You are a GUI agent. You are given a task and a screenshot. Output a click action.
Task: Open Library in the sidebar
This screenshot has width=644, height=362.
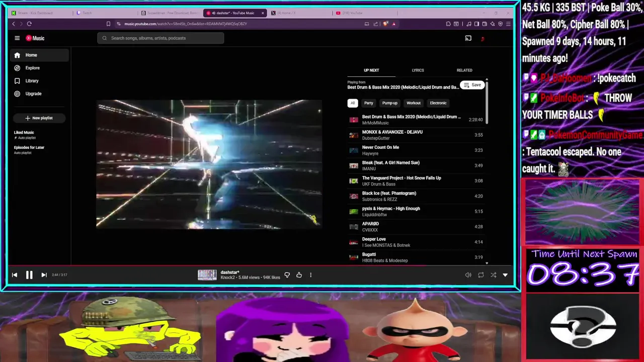(x=39, y=81)
